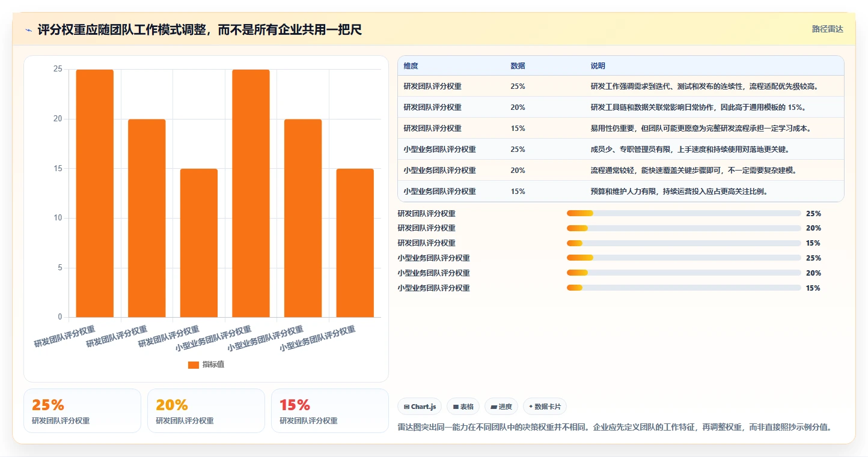Open the red 15% stat card
868x457 pixels.
point(330,411)
